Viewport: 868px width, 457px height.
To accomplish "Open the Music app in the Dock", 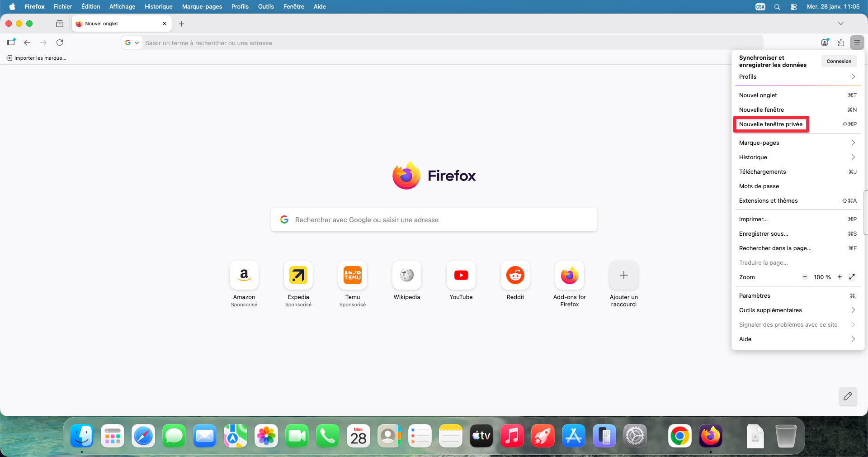I will 512,436.
